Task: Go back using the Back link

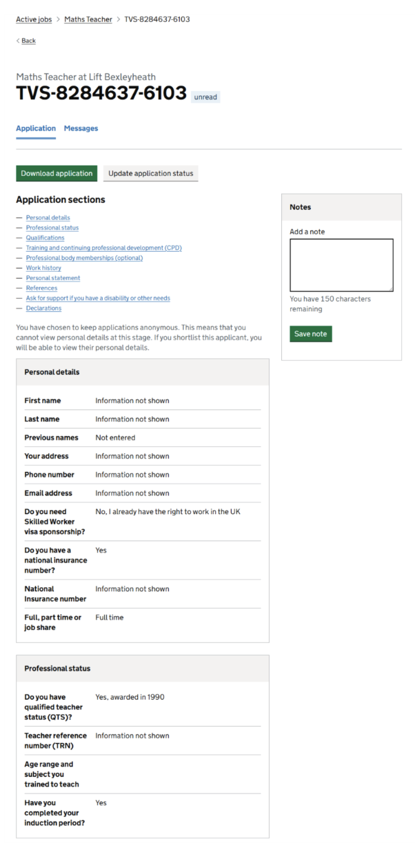Action: pyautogui.click(x=28, y=41)
